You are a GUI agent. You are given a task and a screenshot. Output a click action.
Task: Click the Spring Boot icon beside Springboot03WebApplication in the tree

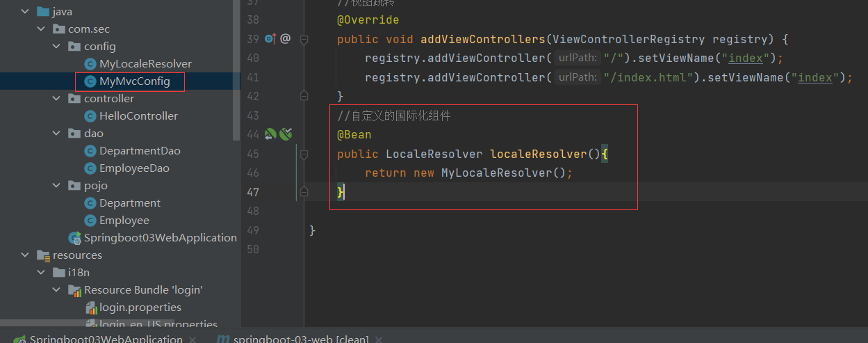[74, 238]
